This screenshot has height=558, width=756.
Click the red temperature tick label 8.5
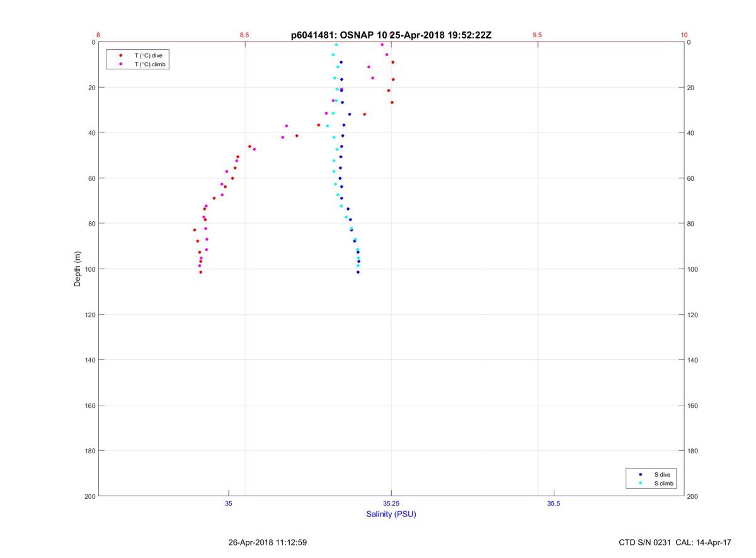coord(244,35)
